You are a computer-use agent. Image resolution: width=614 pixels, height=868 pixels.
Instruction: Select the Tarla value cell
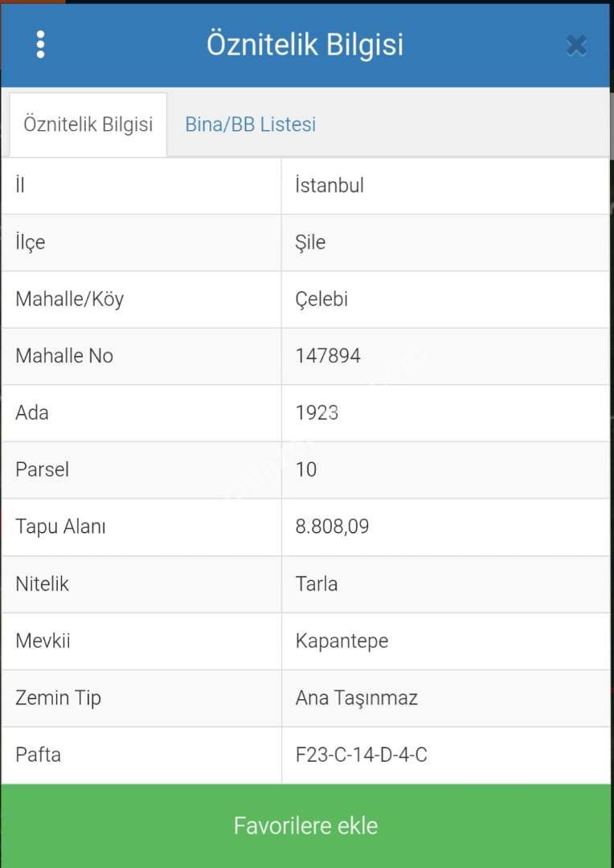click(x=316, y=583)
